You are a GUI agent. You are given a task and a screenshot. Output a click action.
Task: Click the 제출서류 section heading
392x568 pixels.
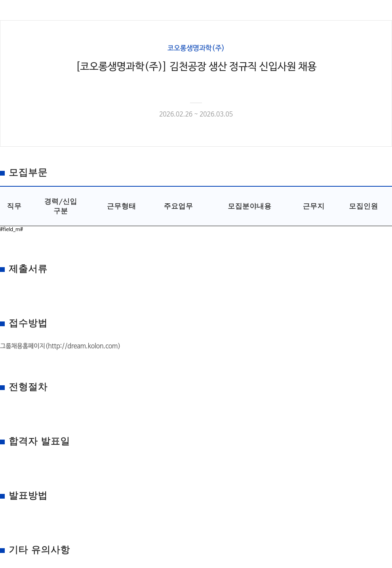[x=28, y=269]
